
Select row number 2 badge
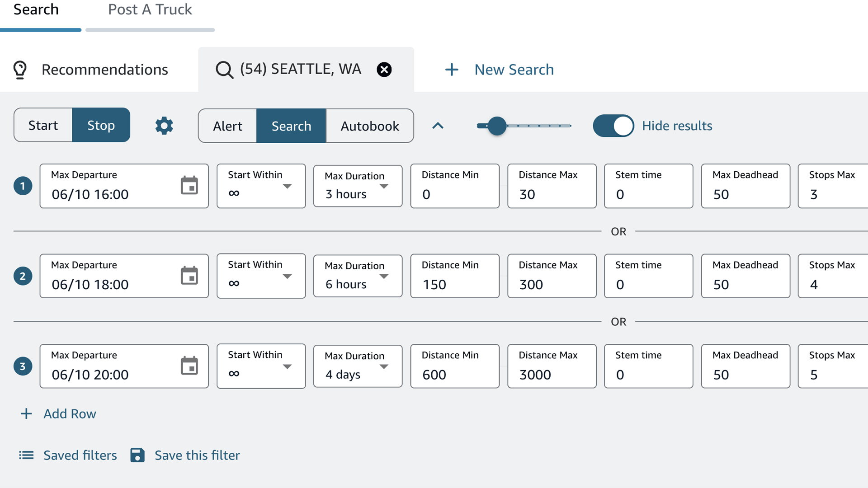point(23,276)
